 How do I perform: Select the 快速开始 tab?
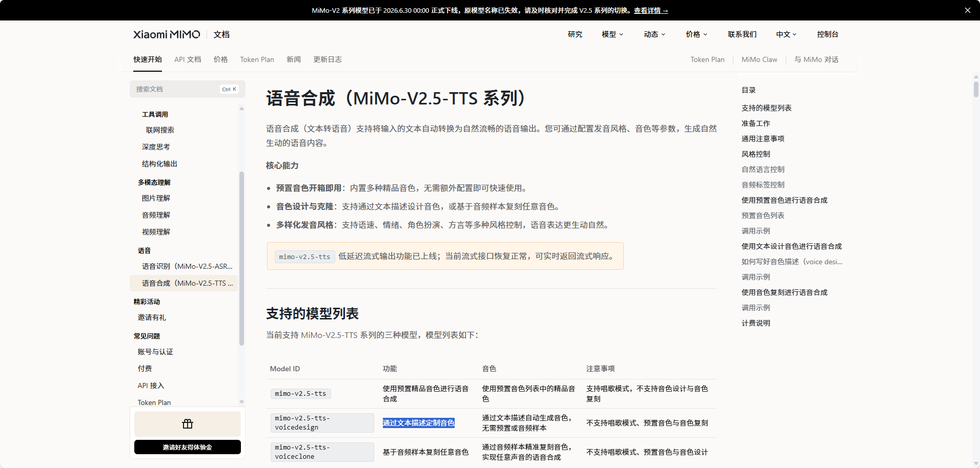[x=148, y=59]
